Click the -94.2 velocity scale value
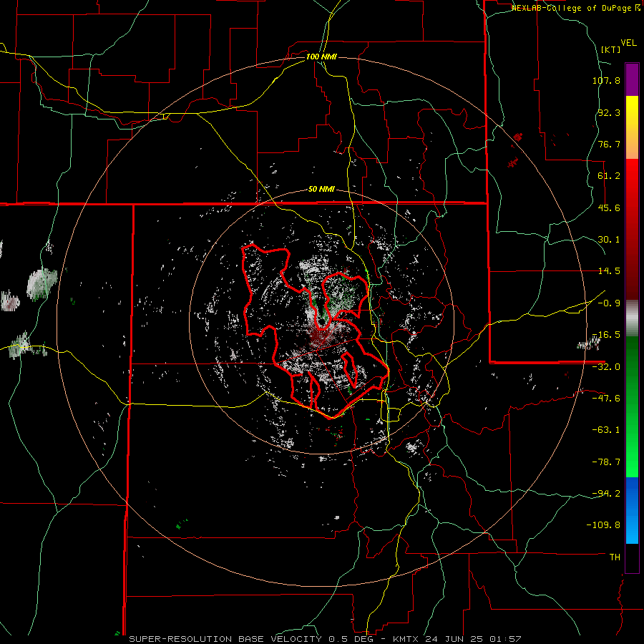 click(606, 493)
